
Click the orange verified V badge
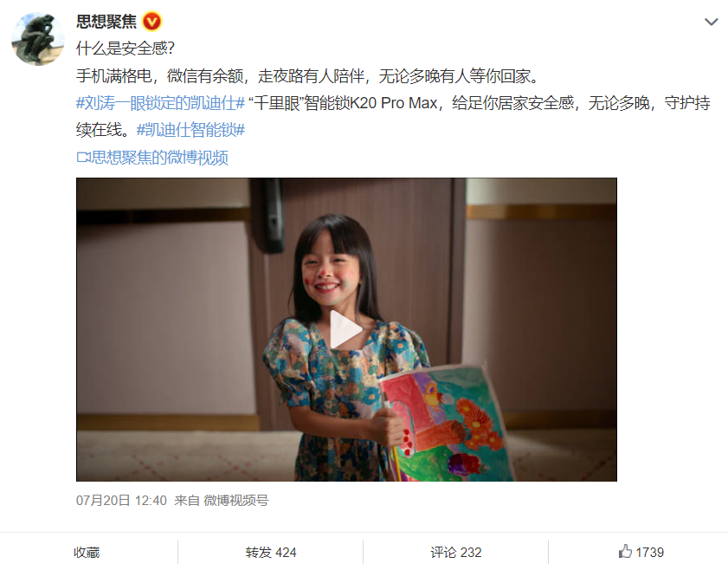click(151, 22)
